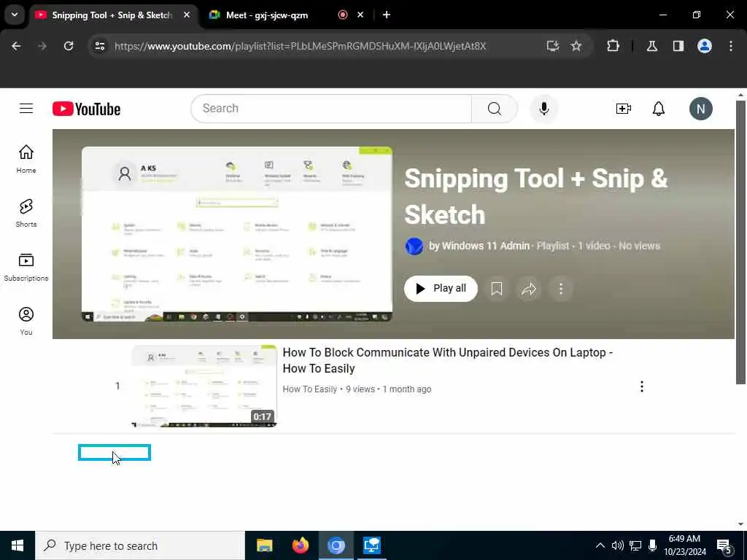Open the YouTube hamburger guide menu
This screenshot has width=747, height=560.
tap(26, 109)
